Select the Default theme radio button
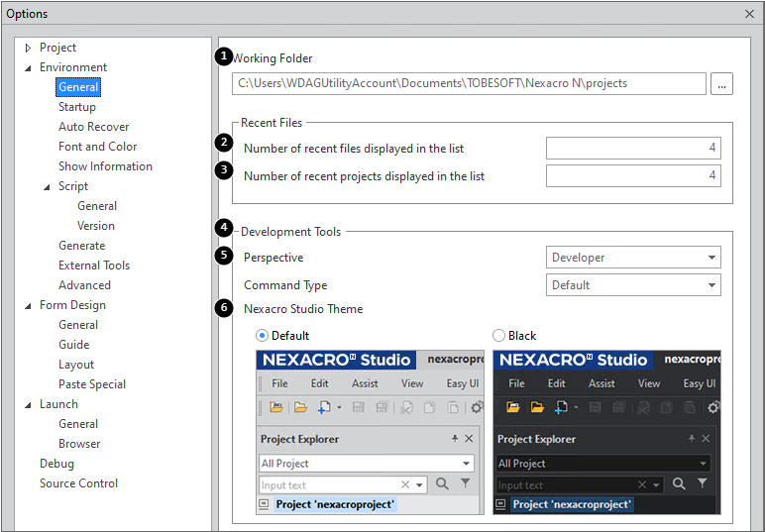 click(x=263, y=336)
